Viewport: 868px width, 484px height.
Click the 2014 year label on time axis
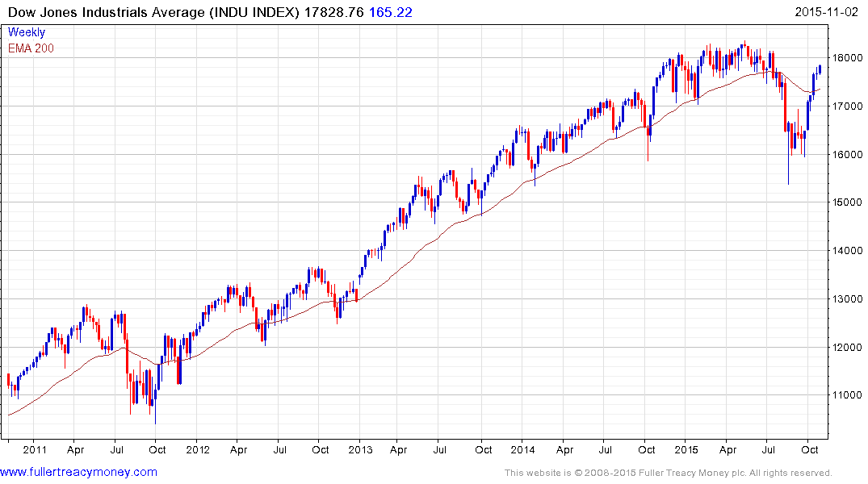pos(522,449)
